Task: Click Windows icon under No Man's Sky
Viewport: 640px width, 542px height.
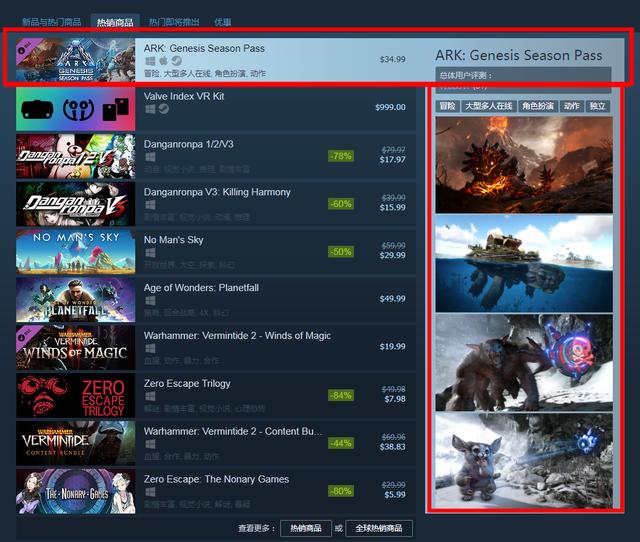Action: pyautogui.click(x=150, y=253)
